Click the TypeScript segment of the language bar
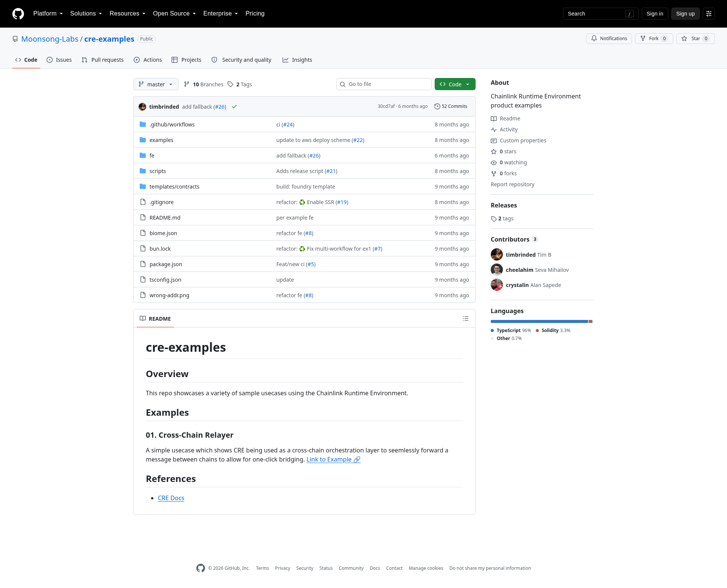This screenshot has width=727, height=588. click(x=539, y=321)
